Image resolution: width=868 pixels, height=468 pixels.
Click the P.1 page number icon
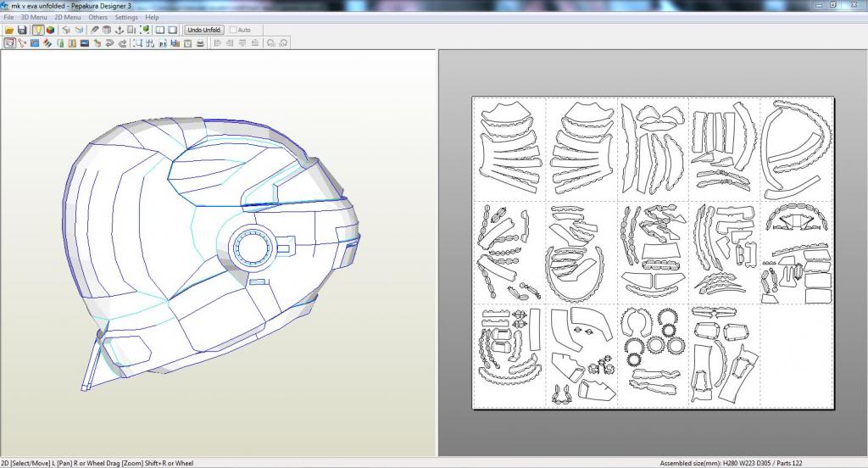point(163,42)
